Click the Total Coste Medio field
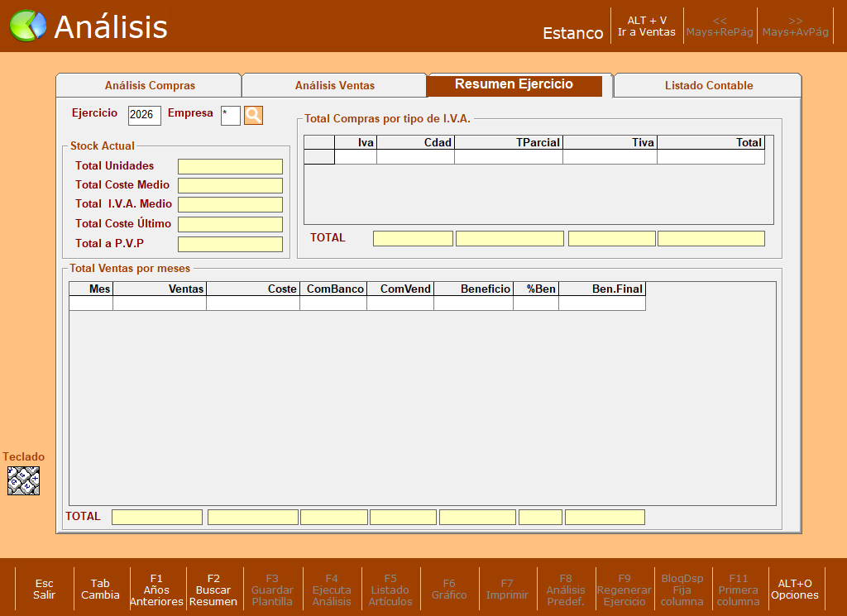 tap(230, 185)
